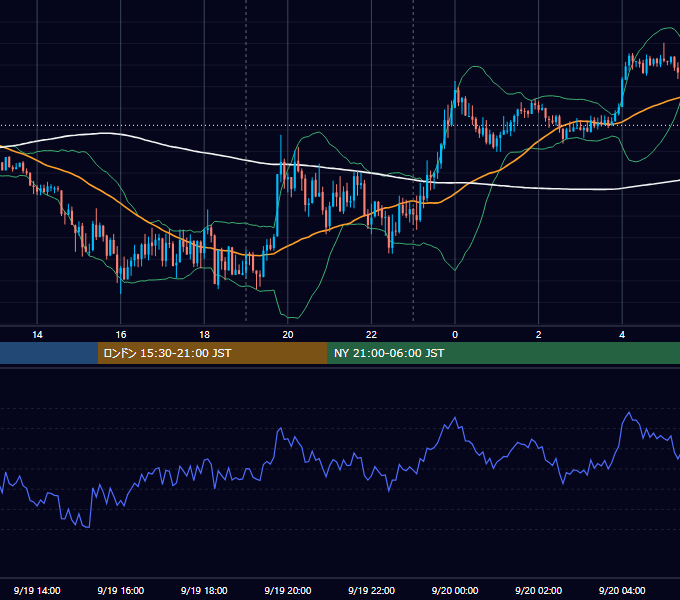Click the 9/20 04:00 time label

click(622, 590)
